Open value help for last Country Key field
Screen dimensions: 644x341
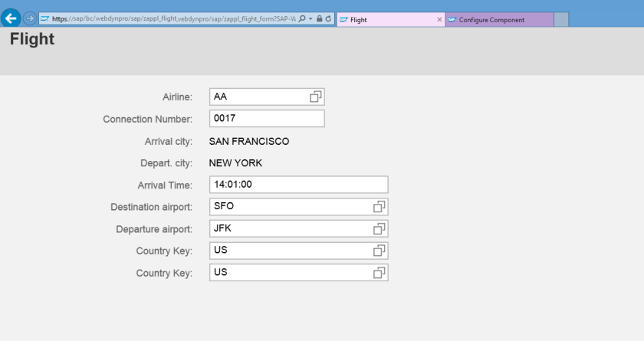[x=379, y=273]
